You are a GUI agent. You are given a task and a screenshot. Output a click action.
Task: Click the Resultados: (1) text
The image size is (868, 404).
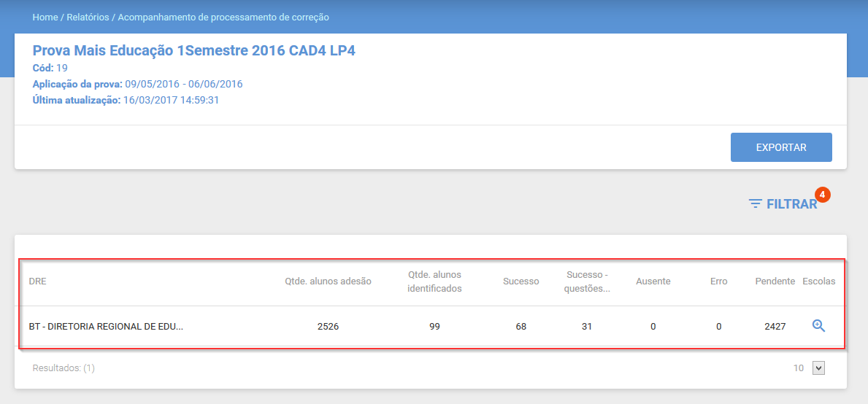(x=64, y=368)
